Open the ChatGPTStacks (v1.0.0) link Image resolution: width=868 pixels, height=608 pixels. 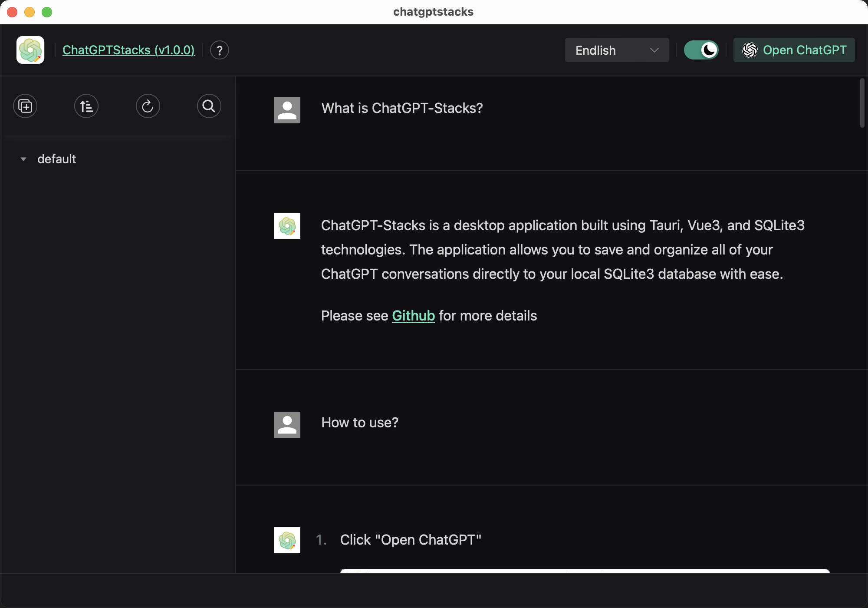128,50
